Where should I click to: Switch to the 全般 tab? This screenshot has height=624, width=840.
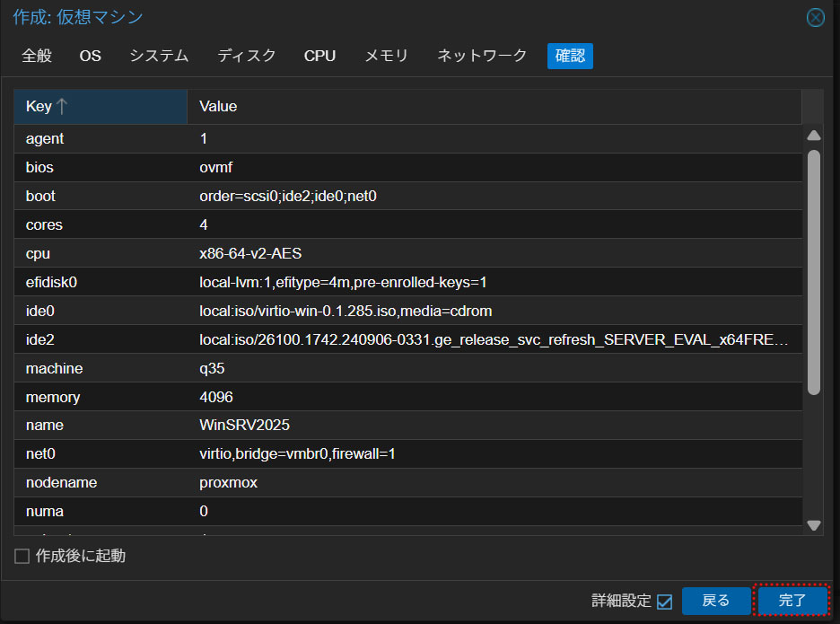[x=37, y=56]
